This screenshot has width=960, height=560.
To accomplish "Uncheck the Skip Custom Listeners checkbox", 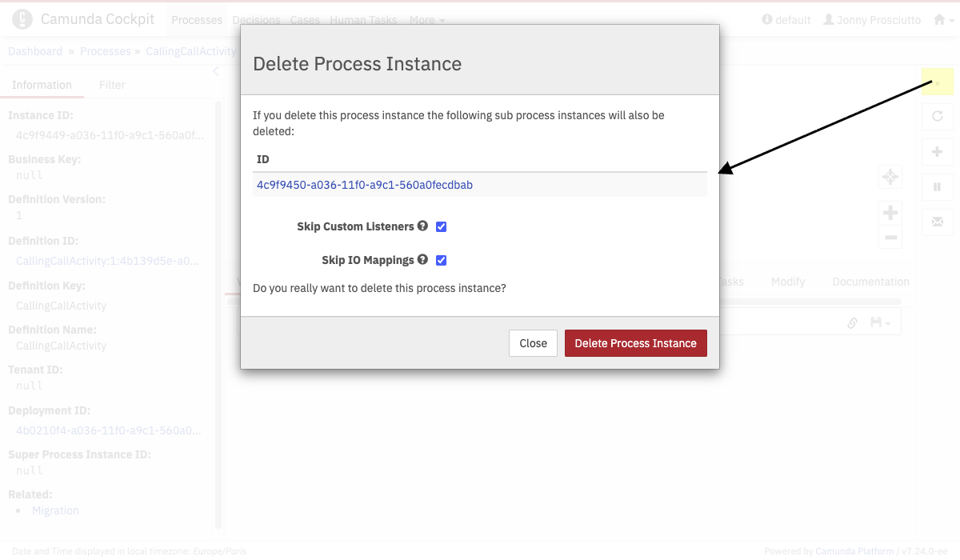I will [x=441, y=227].
